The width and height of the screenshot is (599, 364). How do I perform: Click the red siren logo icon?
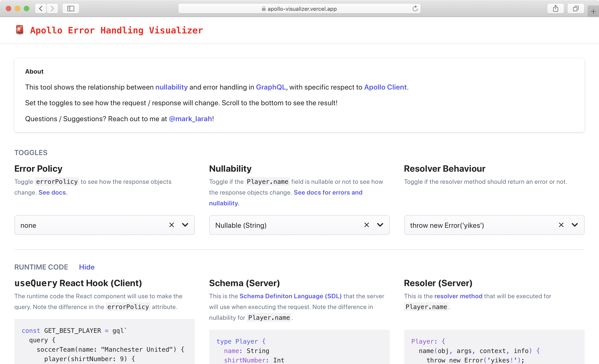click(x=20, y=30)
